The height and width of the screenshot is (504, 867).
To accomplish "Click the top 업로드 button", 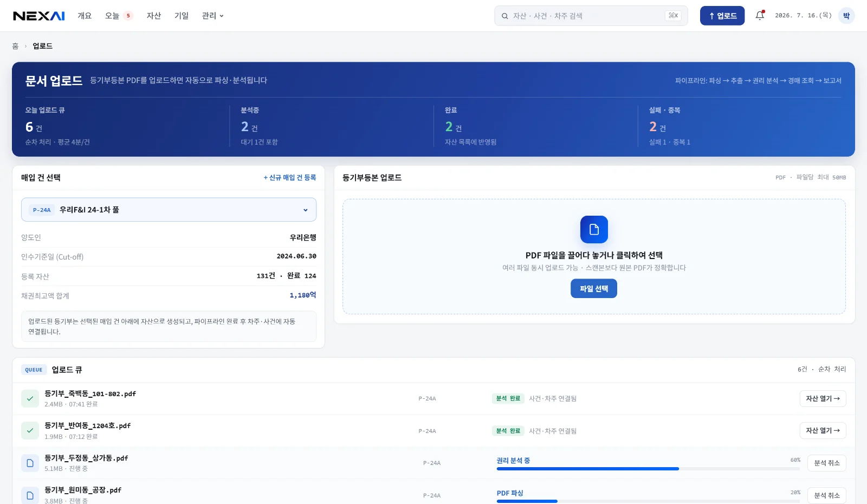I will 722,16.
